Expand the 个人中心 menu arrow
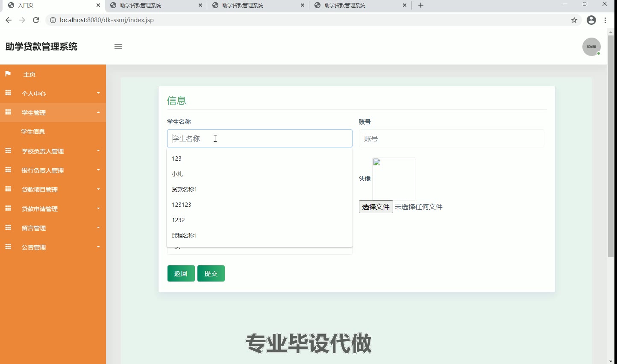The height and width of the screenshot is (364, 617). pyautogui.click(x=98, y=93)
